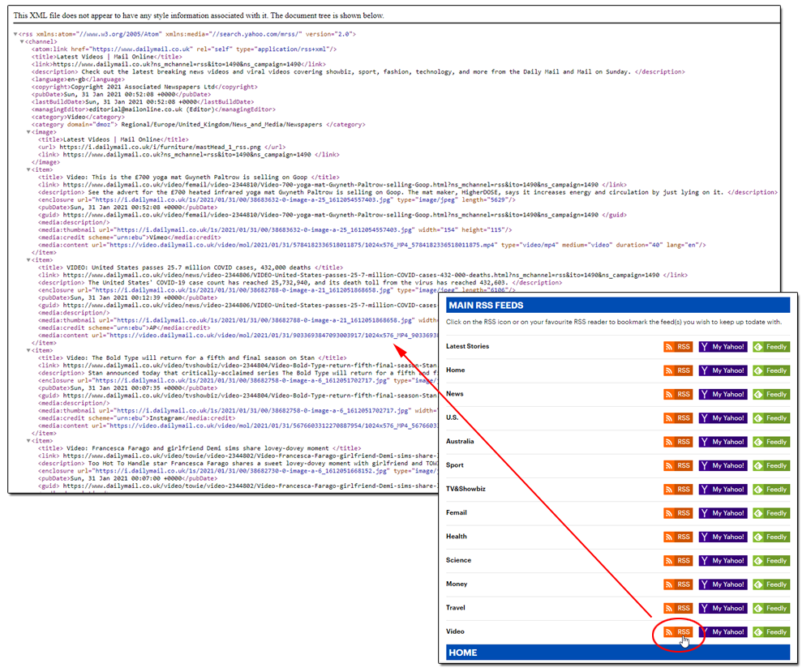Add Latest Stories to My Yahoo!
Image resolution: width=811 pixels, height=672 pixels.
tap(723, 347)
